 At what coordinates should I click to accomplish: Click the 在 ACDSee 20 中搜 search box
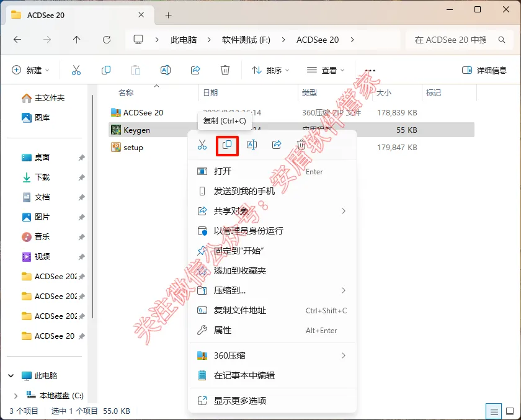(x=460, y=40)
